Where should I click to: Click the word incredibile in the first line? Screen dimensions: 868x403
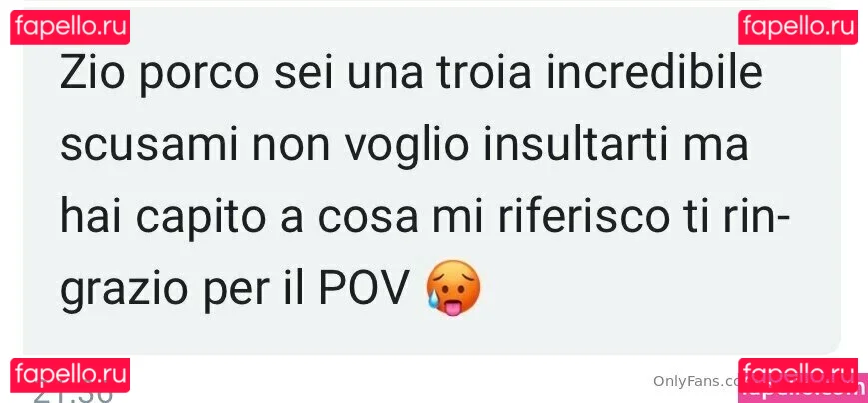(654, 74)
